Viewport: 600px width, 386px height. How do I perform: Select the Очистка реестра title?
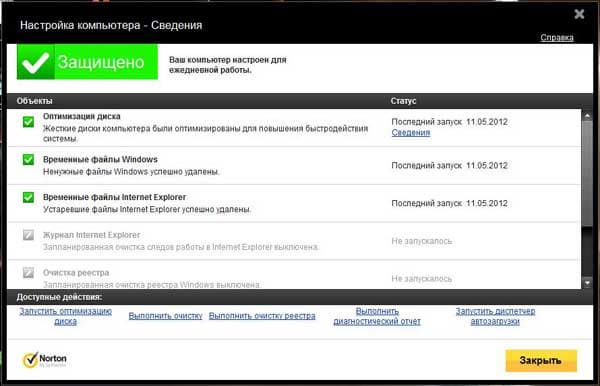tap(76, 273)
